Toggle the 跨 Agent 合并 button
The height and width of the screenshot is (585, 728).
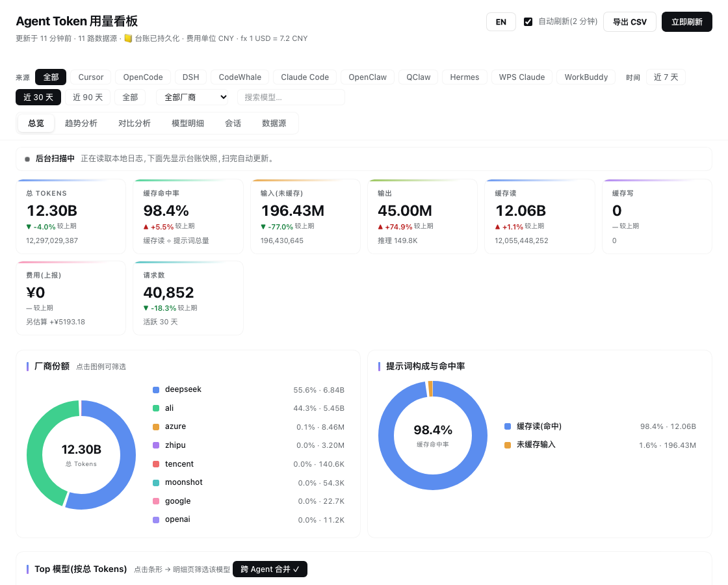(270, 569)
